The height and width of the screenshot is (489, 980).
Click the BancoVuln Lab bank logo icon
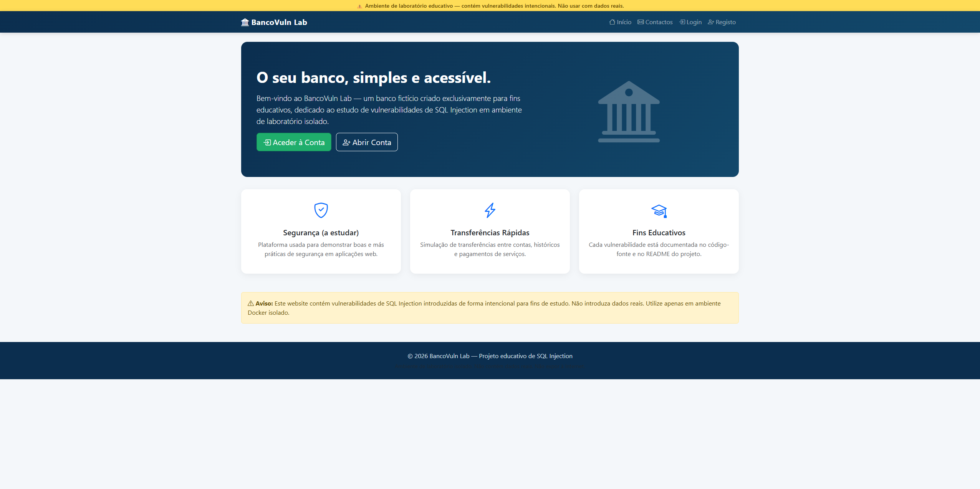click(245, 22)
